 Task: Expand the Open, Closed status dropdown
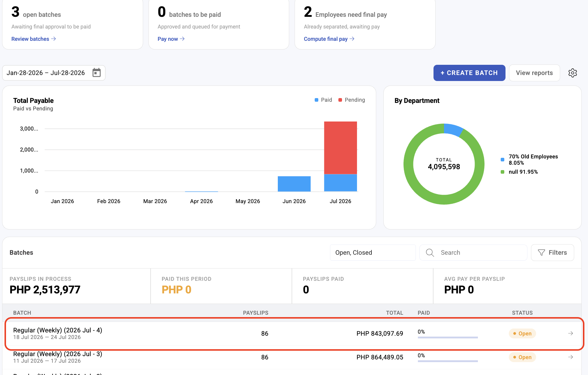(x=373, y=253)
